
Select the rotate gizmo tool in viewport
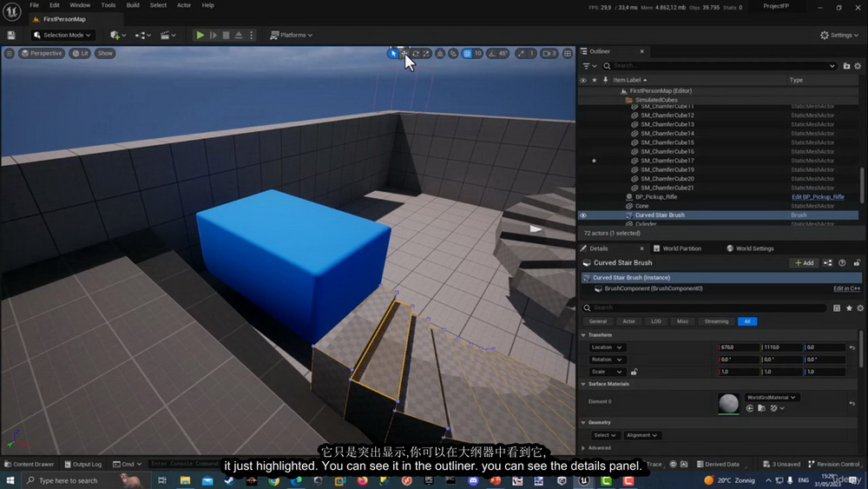pyautogui.click(x=416, y=54)
